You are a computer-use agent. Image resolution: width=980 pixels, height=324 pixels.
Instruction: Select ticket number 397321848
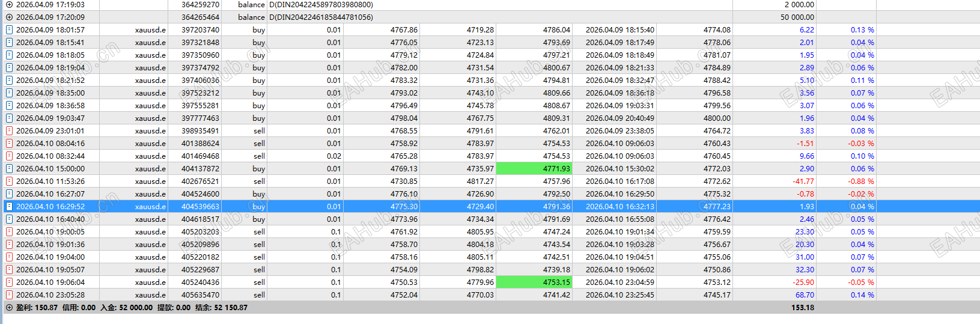(200, 42)
